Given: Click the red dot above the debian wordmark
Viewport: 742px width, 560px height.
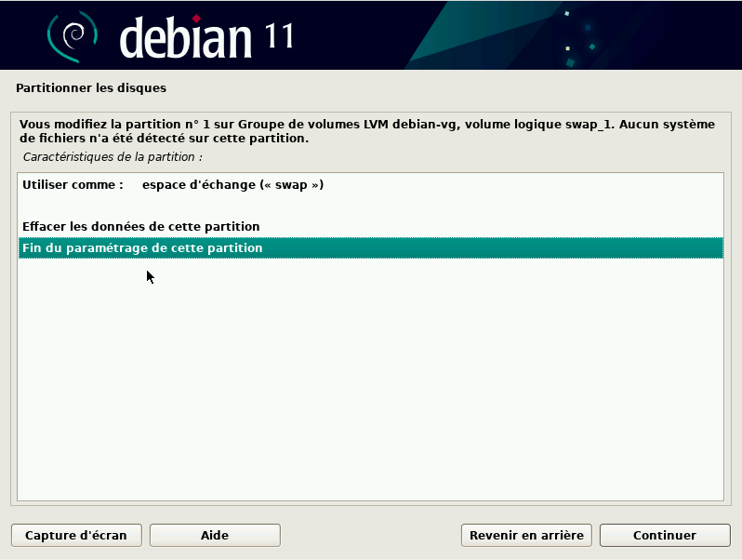Looking at the screenshot, I should pyautogui.click(x=196, y=18).
